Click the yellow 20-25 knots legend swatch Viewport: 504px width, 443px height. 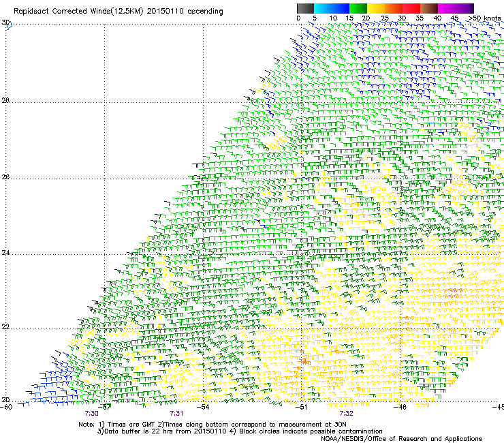click(376, 8)
